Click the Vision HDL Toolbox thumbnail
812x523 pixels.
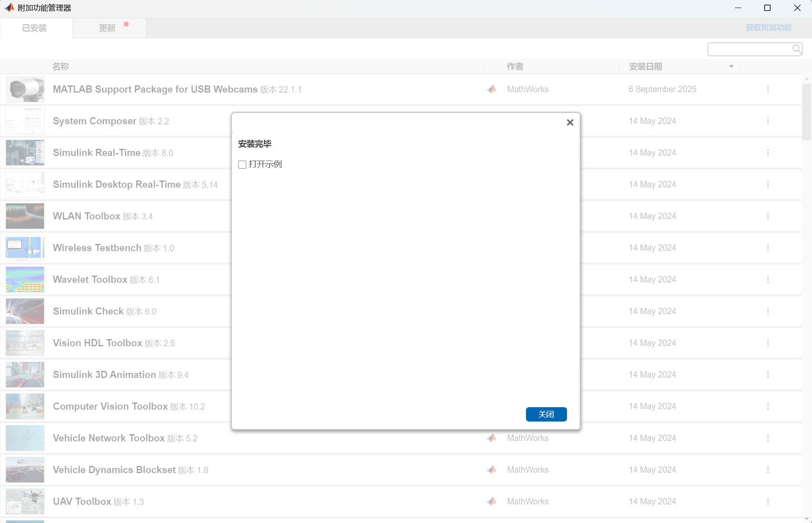25,343
